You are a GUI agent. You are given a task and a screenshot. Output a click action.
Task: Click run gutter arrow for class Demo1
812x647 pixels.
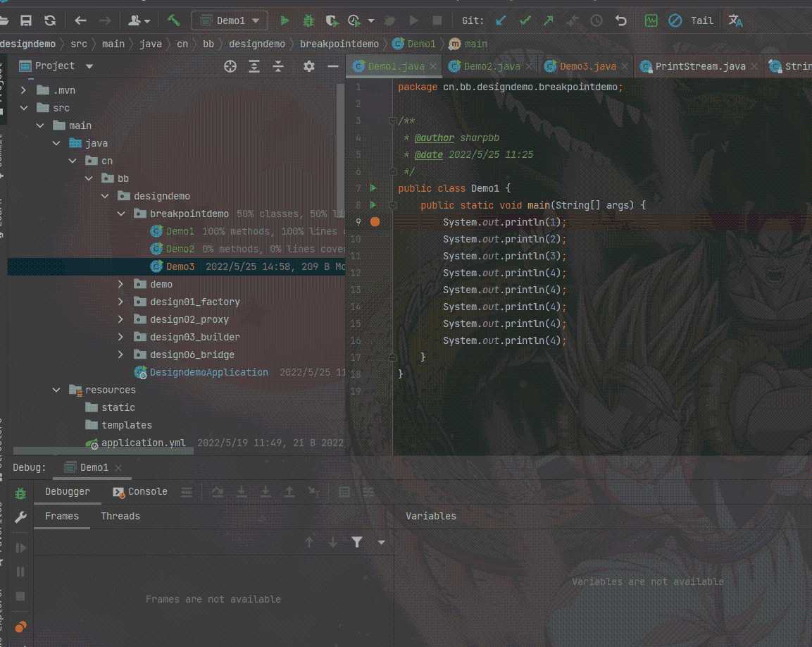(373, 188)
